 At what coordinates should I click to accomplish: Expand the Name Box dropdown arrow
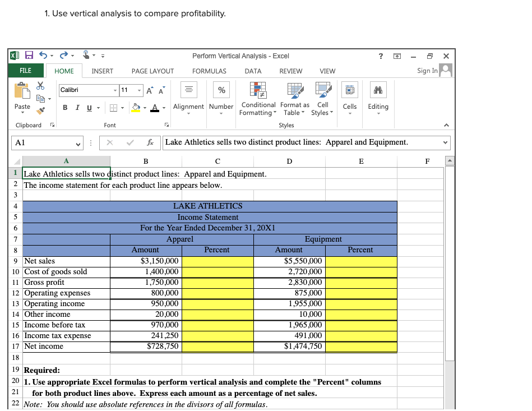pyautogui.click(x=78, y=144)
